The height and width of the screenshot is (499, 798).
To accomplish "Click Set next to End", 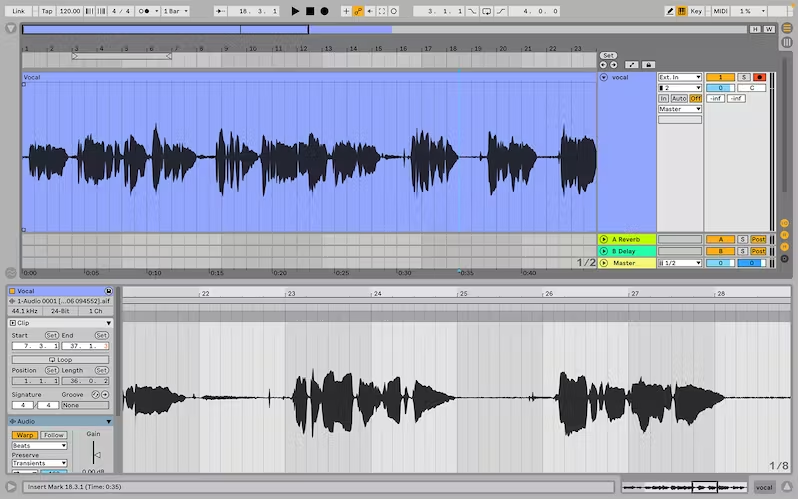I will (x=101, y=336).
